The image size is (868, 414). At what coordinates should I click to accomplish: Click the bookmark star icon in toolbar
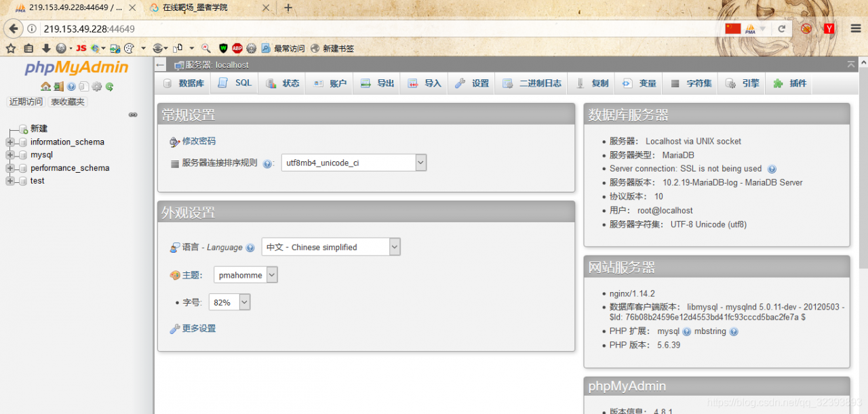(x=10, y=48)
